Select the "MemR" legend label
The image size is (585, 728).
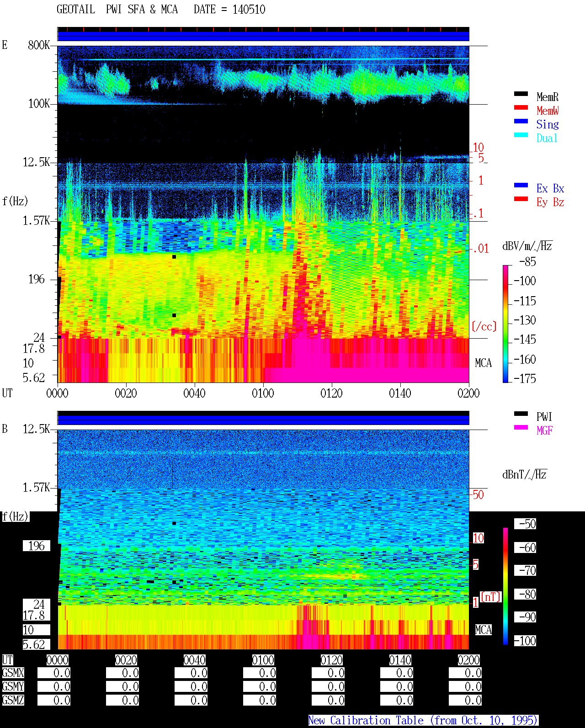(x=548, y=97)
